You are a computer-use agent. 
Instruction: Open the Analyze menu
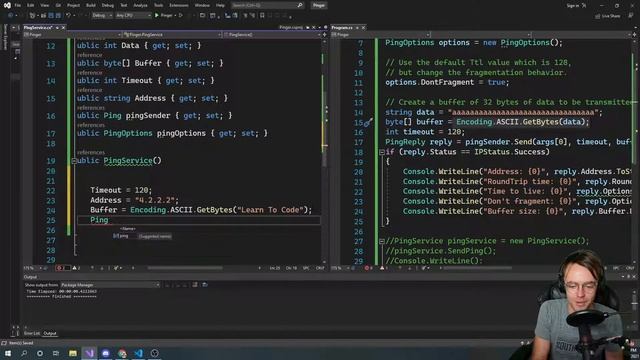[x=140, y=5]
